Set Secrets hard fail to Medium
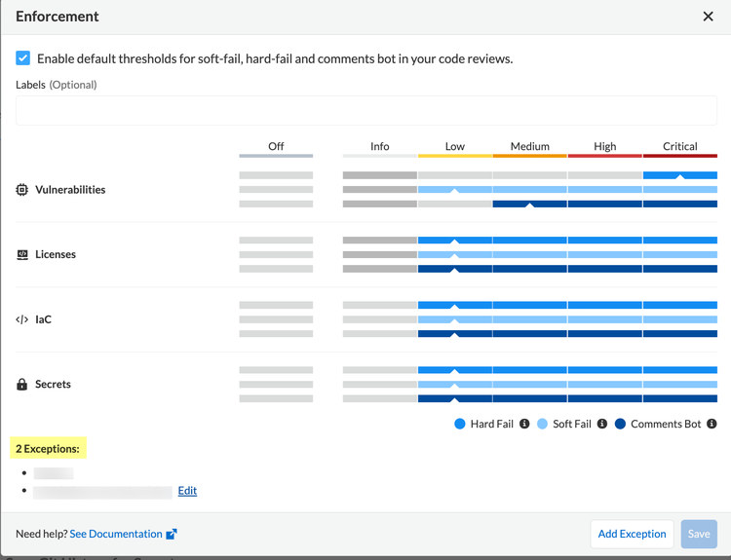 click(529, 370)
